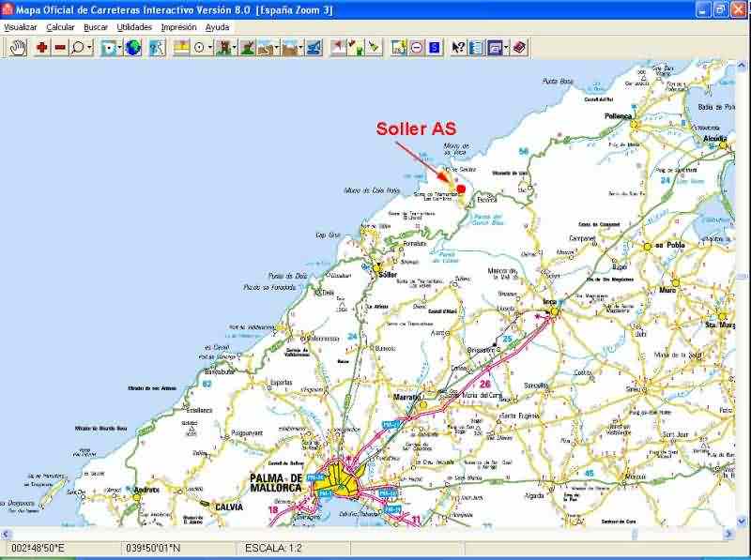
Task: Click the map icon with a white dot
Action: (109, 48)
